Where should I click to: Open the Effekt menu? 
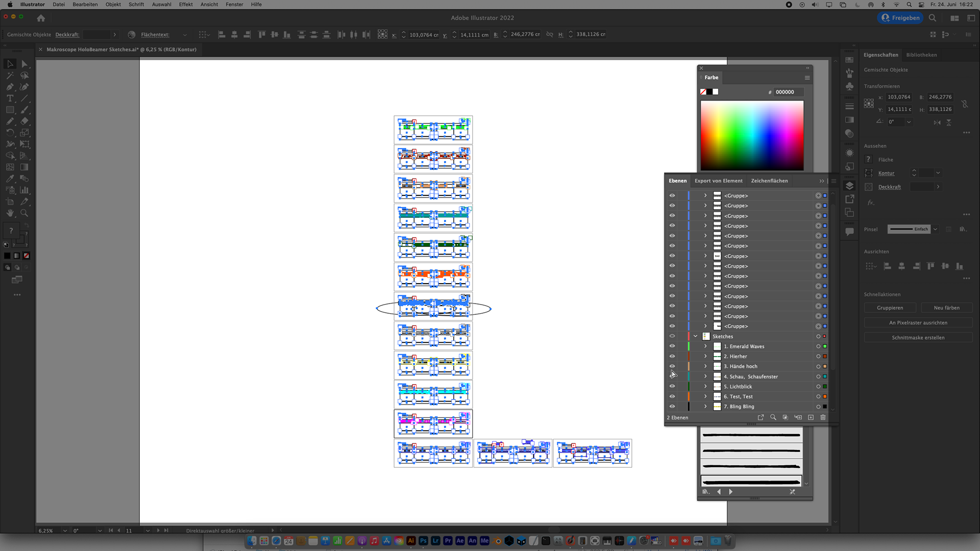[186, 4]
